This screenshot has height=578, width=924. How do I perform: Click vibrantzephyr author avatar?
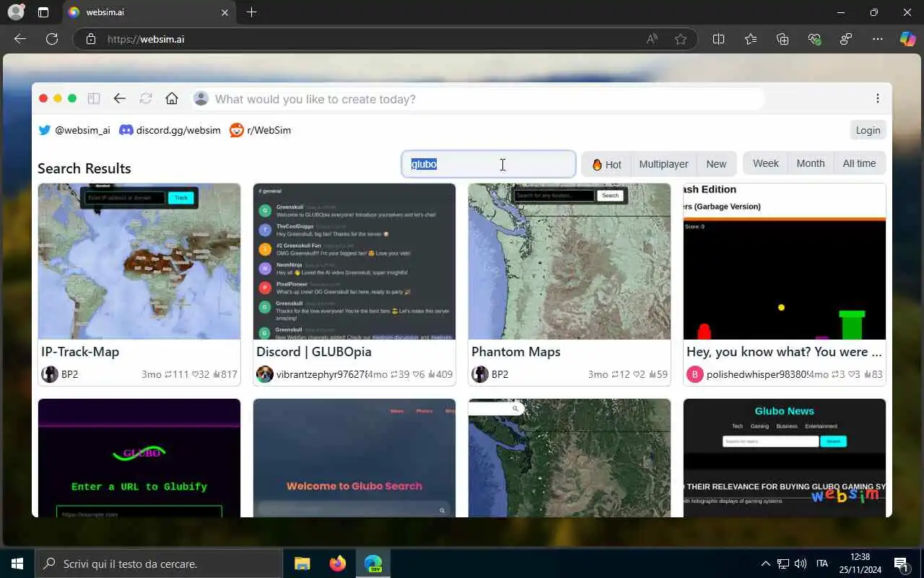point(265,374)
